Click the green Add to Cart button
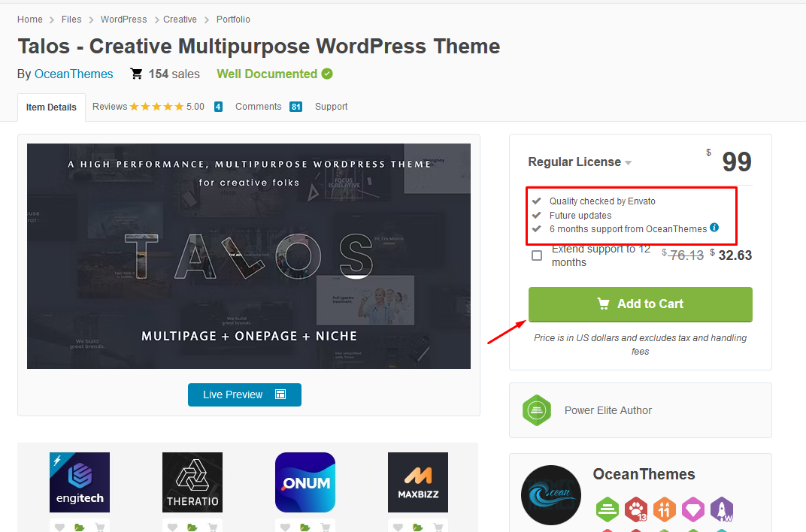The image size is (806, 532). pyautogui.click(x=641, y=304)
